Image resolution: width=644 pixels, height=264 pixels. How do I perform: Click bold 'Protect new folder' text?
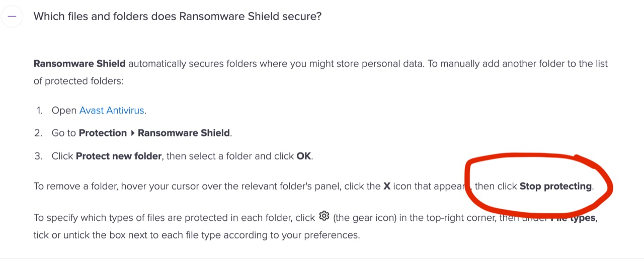pos(119,156)
